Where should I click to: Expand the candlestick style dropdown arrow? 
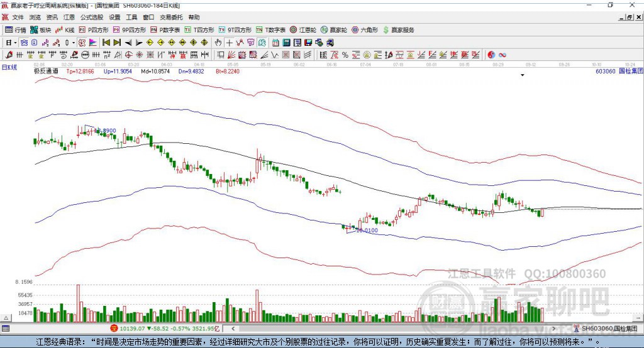click(73, 43)
